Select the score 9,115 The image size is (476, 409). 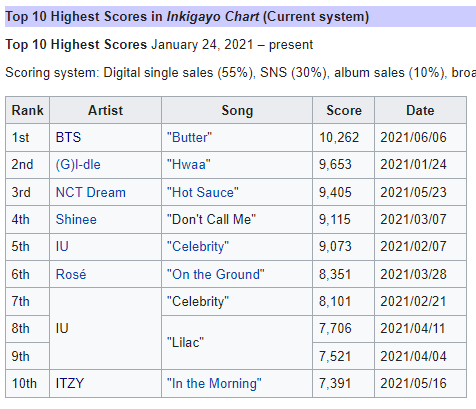335,219
